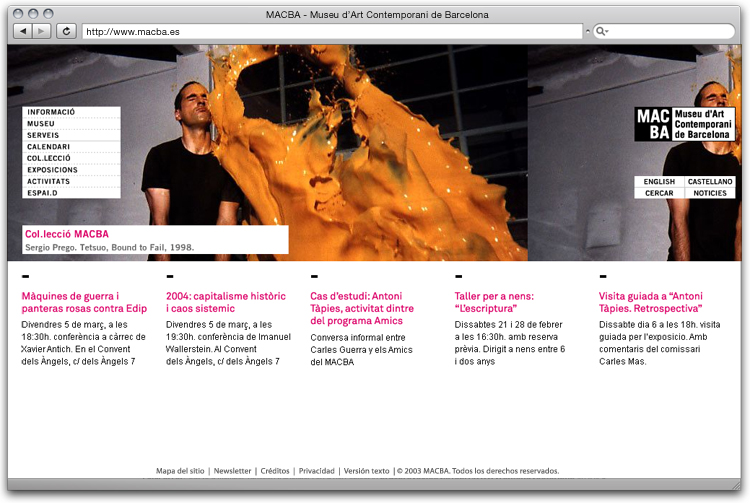Open the Cercar search option
Viewport: 750px width, 503px height.
click(x=659, y=193)
